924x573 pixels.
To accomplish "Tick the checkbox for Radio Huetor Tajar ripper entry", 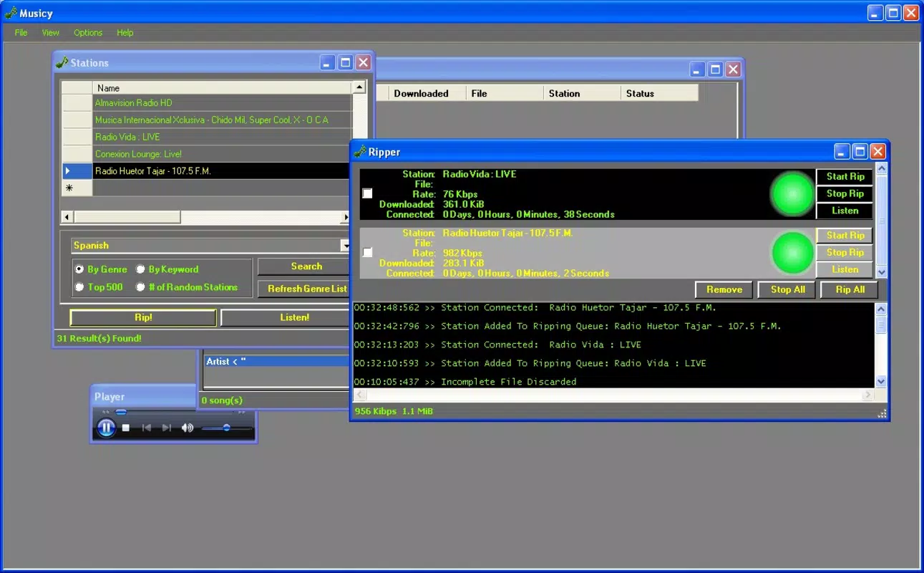I will tap(367, 252).
